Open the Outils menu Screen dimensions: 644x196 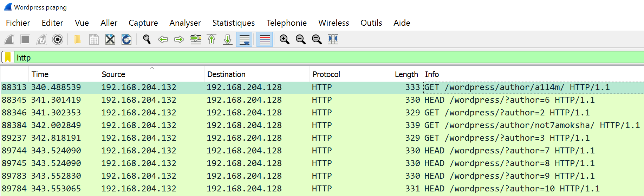(371, 23)
